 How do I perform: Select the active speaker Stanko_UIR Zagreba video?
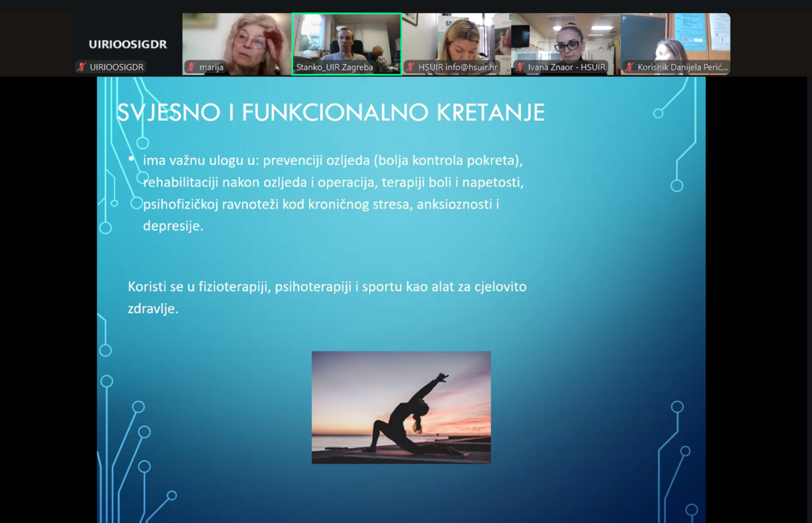(x=347, y=36)
